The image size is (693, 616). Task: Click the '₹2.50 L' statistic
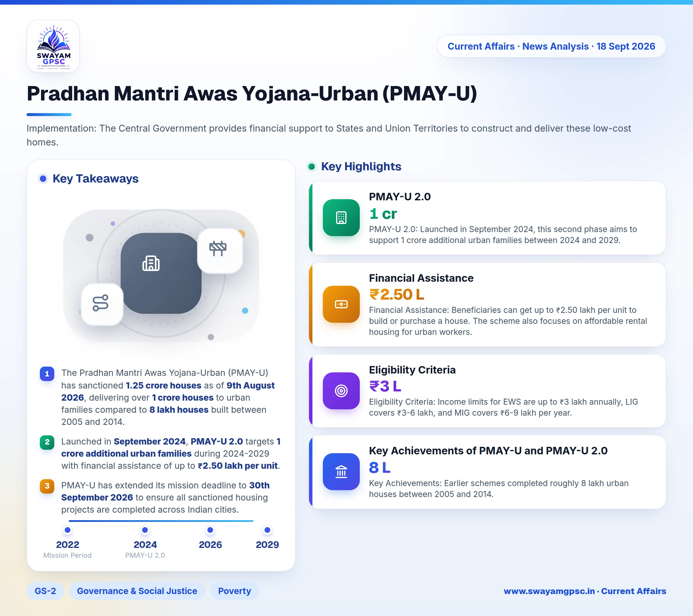tap(397, 294)
